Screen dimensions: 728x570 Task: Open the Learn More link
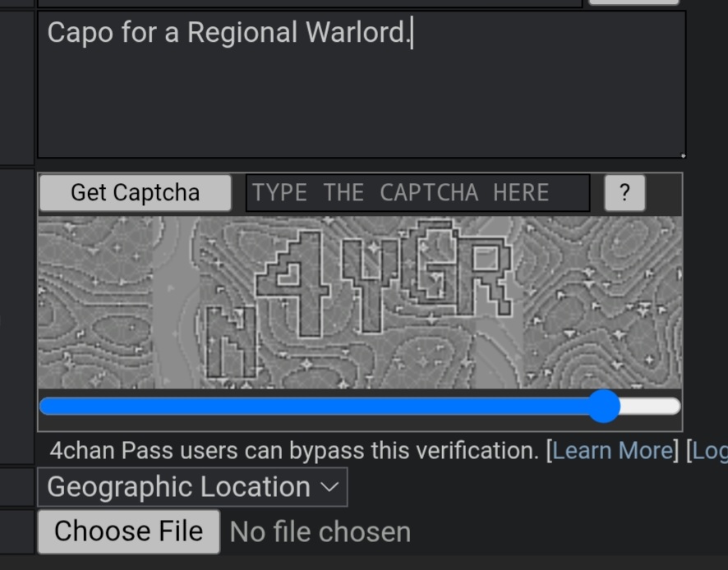(612, 450)
